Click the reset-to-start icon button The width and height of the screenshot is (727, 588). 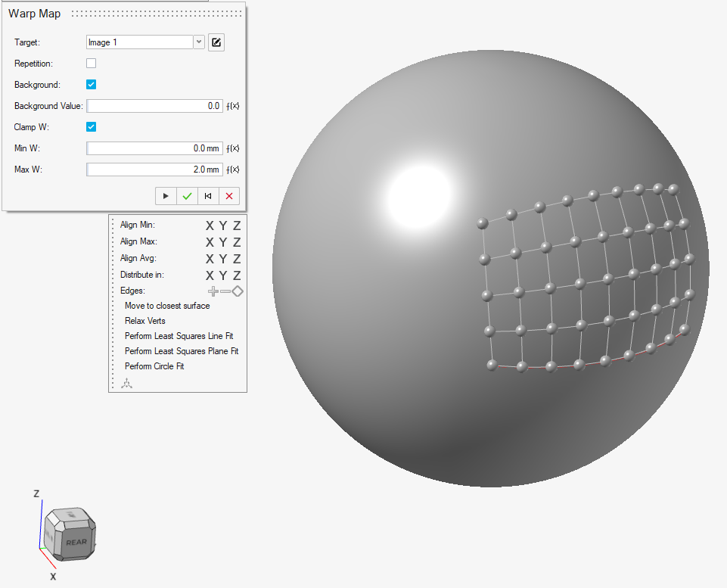pyautogui.click(x=208, y=196)
